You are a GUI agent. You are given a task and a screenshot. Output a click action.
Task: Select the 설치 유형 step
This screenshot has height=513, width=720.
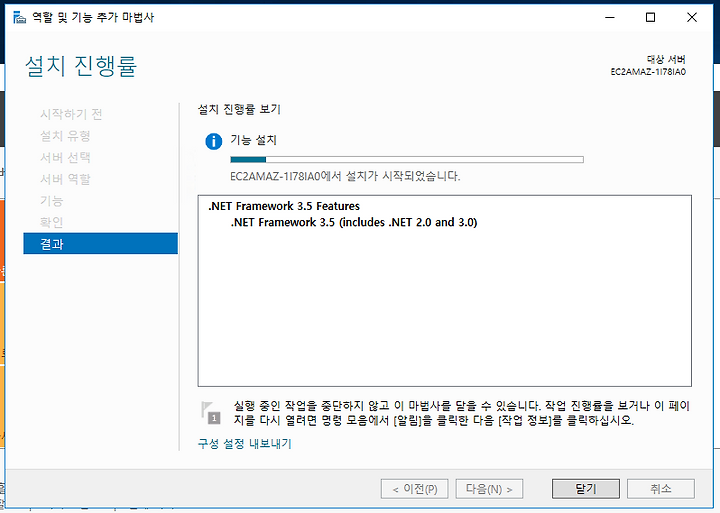pos(65,135)
